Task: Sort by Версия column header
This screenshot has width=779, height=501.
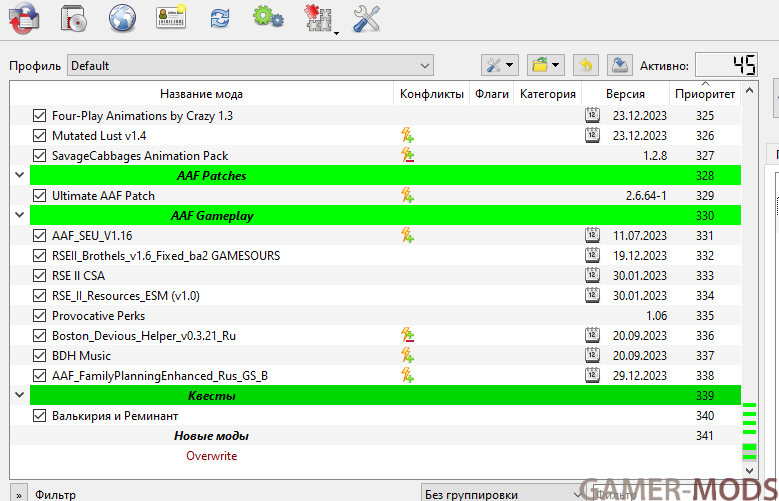Action: tap(625, 94)
